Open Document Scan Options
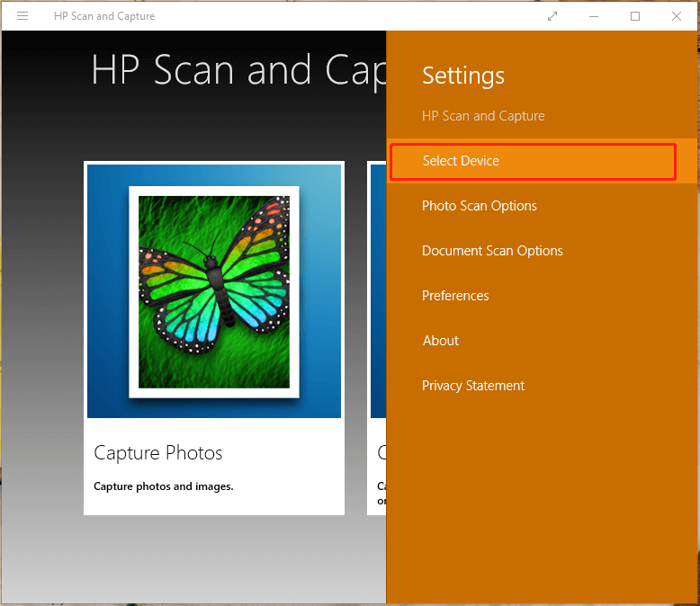 [x=492, y=251]
